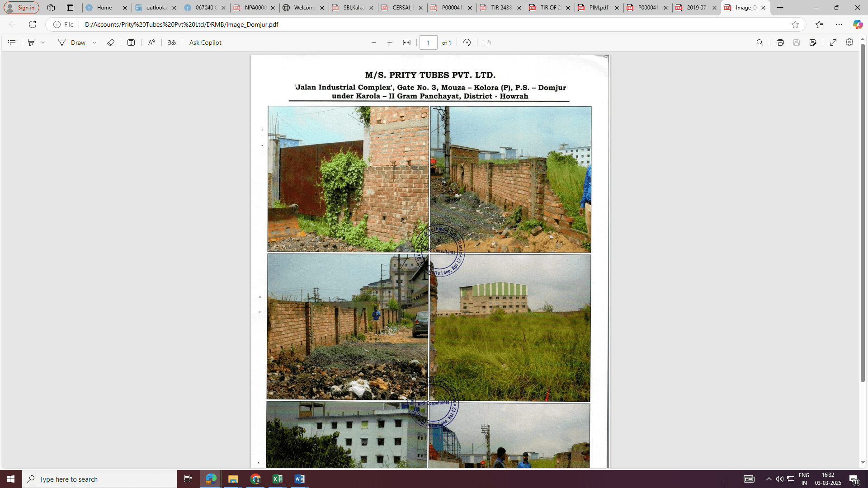Image resolution: width=868 pixels, height=488 pixels.
Task: Open the volume control in system tray
Action: point(780,479)
